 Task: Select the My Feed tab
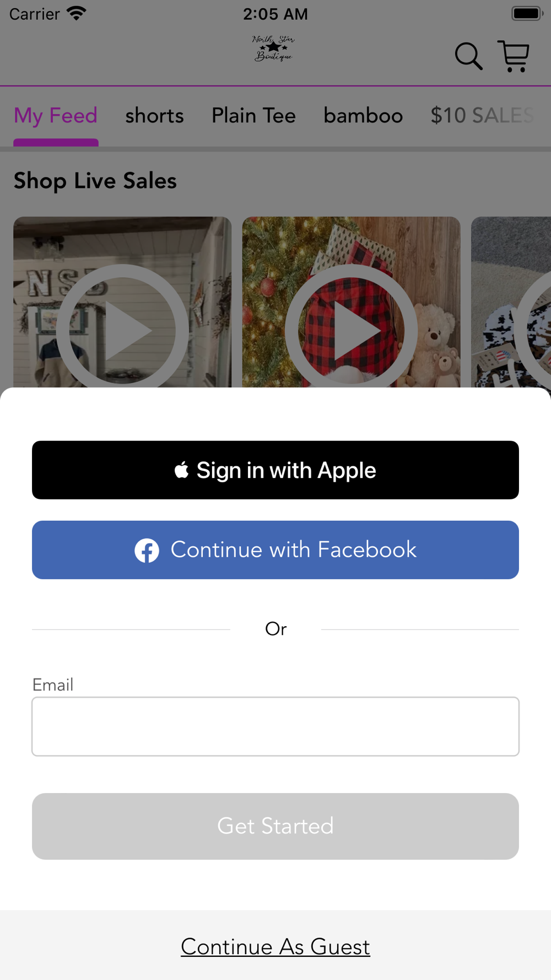[56, 116]
